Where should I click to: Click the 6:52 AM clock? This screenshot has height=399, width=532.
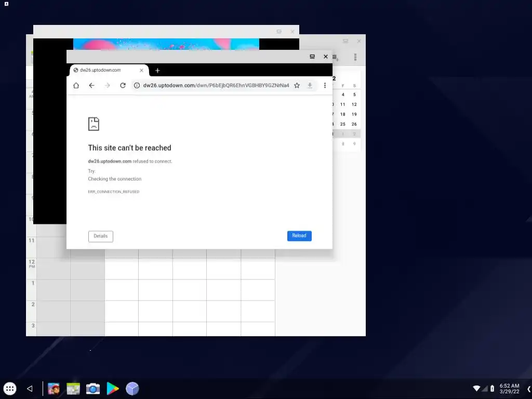[x=509, y=386]
